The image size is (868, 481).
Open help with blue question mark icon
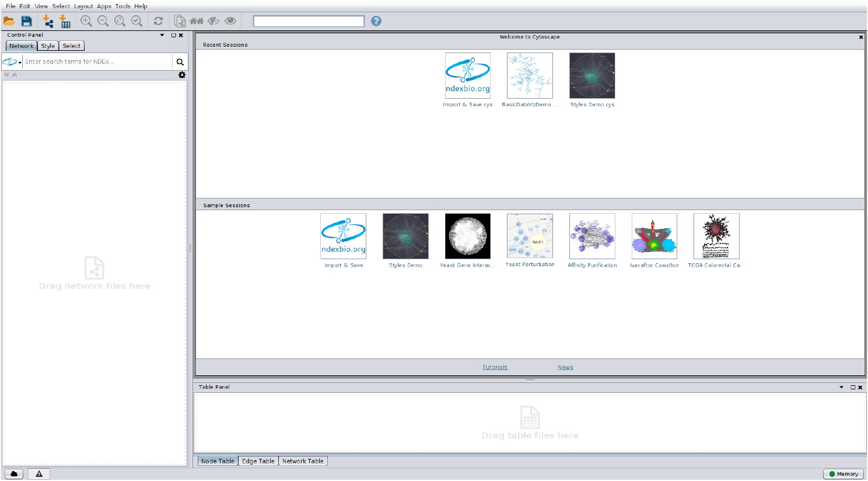[x=376, y=21]
